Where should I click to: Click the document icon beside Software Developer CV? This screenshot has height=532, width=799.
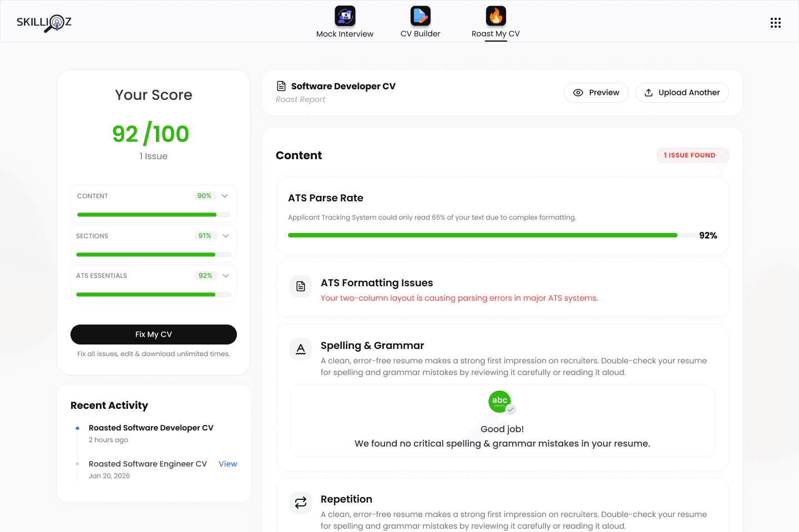[x=281, y=86]
